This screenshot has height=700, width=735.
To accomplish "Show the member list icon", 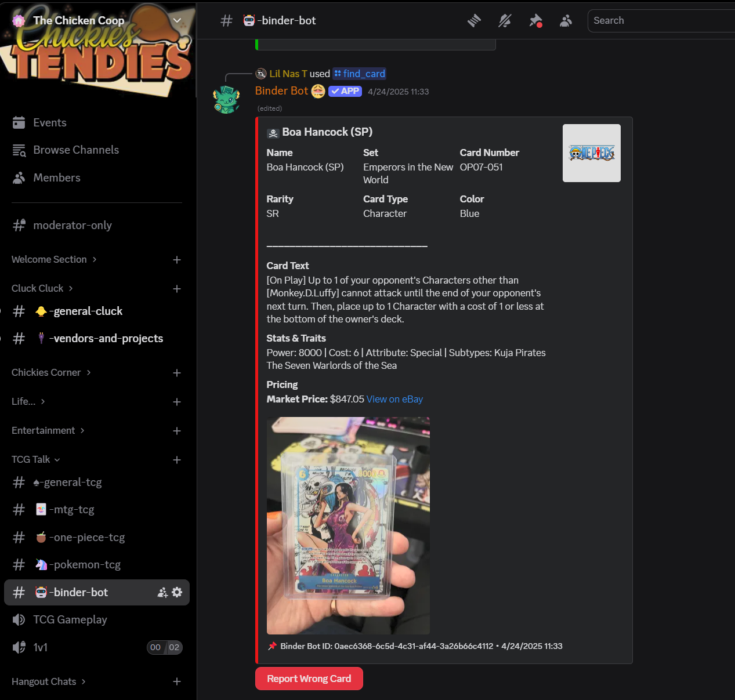I will pyautogui.click(x=566, y=21).
